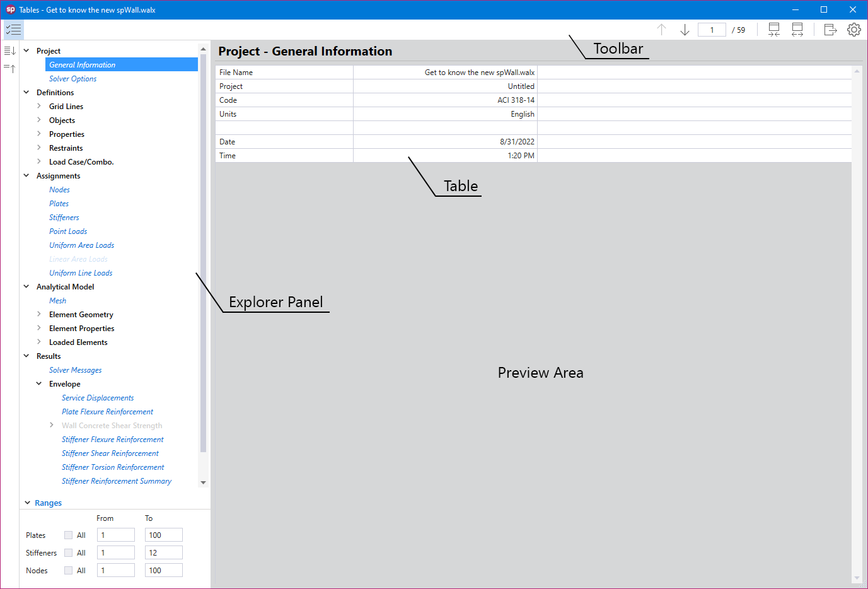
Task: Open the Stiffeners assignments table
Action: pos(64,218)
